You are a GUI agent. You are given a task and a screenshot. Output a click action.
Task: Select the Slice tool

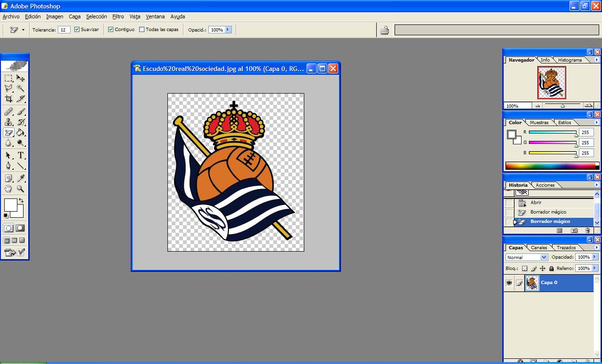coord(21,99)
